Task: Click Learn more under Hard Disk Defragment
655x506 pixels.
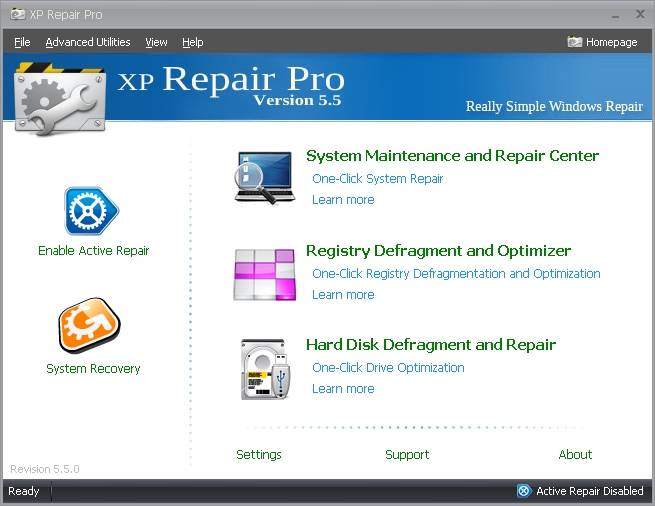Action: tap(343, 389)
